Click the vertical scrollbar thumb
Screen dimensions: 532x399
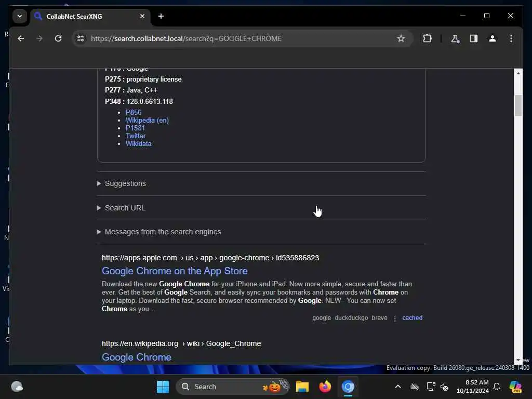click(x=518, y=105)
